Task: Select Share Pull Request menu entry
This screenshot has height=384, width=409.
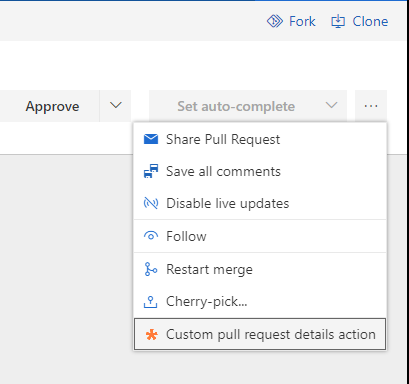Action: [x=260, y=139]
